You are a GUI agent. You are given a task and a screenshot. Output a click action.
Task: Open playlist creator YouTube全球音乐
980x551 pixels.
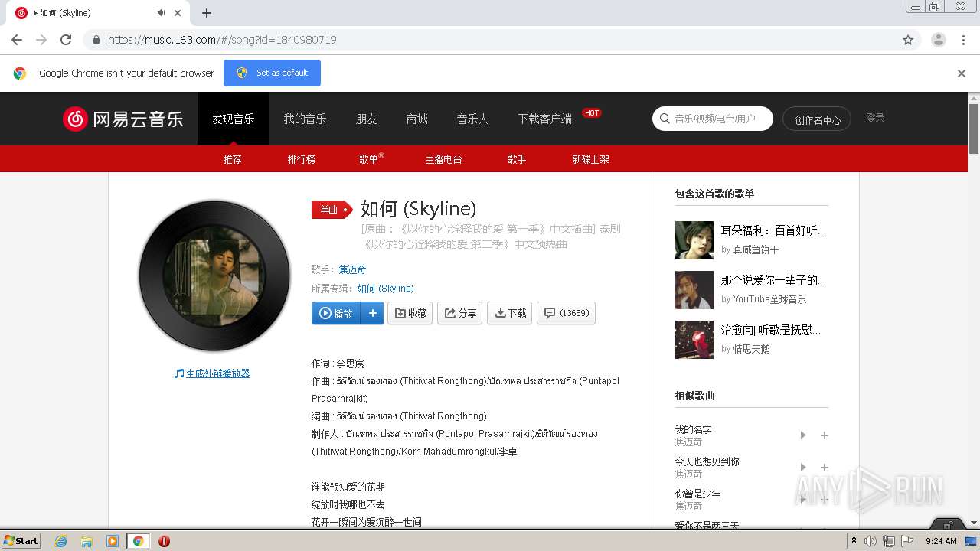pyautogui.click(x=769, y=299)
